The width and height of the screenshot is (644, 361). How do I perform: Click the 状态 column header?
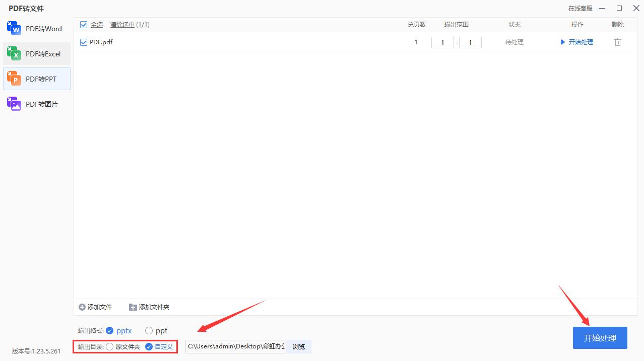pos(514,25)
